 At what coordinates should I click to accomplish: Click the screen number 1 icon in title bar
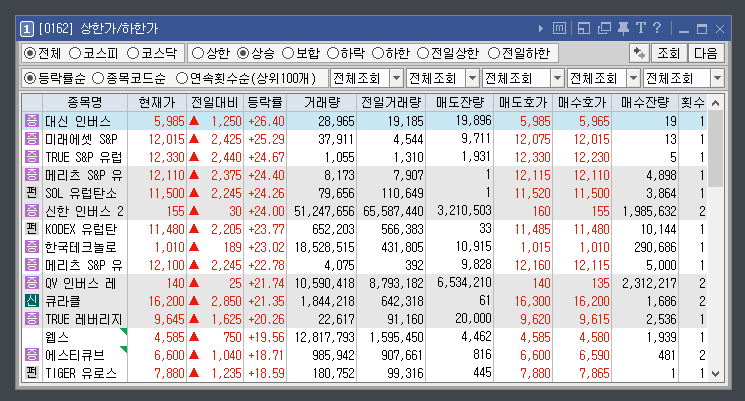[27, 29]
